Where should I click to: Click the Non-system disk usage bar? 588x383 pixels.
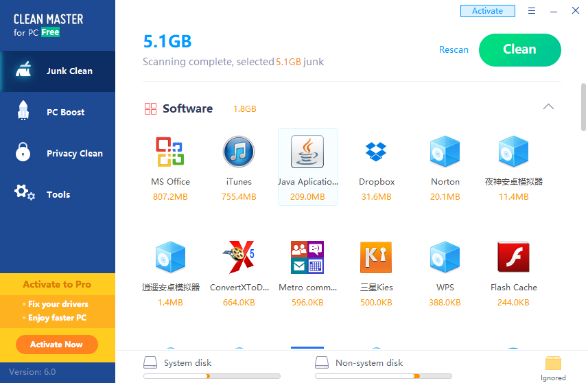384,376
